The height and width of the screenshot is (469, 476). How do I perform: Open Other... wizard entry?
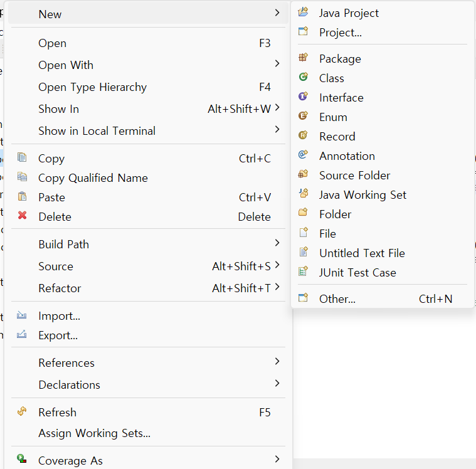(382, 298)
